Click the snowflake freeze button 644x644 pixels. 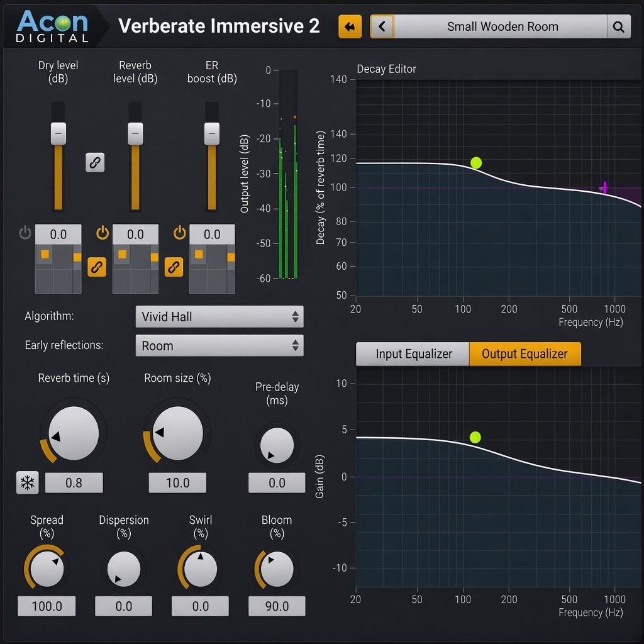(x=28, y=482)
